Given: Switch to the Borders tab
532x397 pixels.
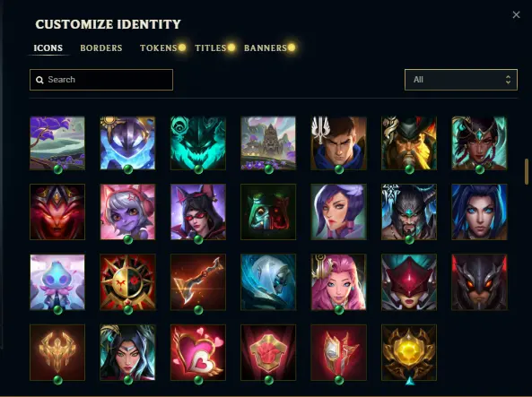Looking at the screenshot, I should click(101, 47).
